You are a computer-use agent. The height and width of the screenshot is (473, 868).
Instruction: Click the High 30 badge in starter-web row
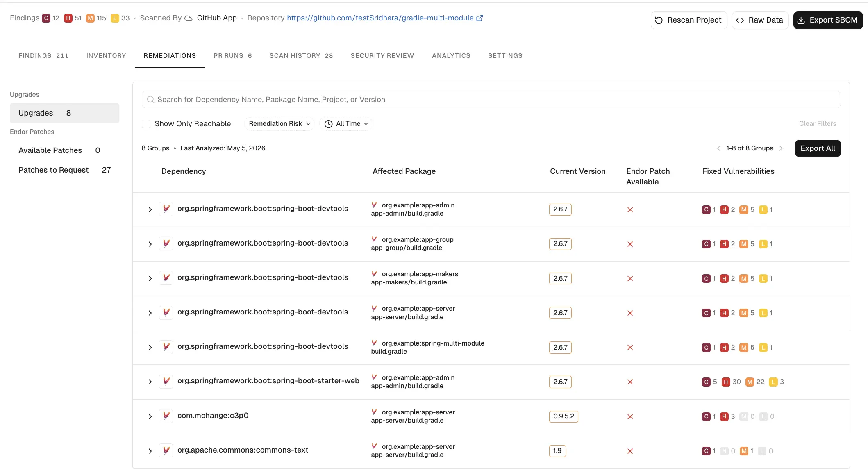pos(726,382)
